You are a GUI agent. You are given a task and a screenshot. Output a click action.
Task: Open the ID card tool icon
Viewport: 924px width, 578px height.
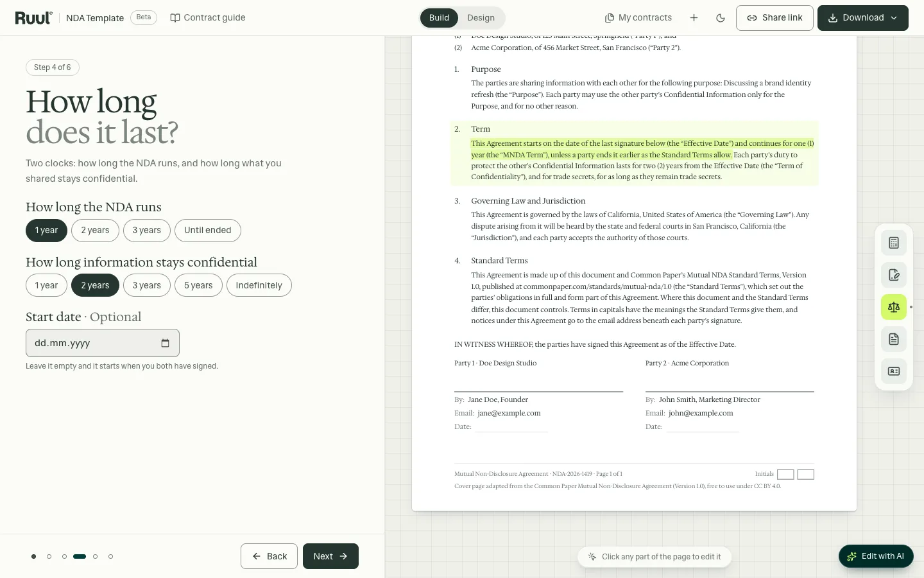tap(894, 371)
